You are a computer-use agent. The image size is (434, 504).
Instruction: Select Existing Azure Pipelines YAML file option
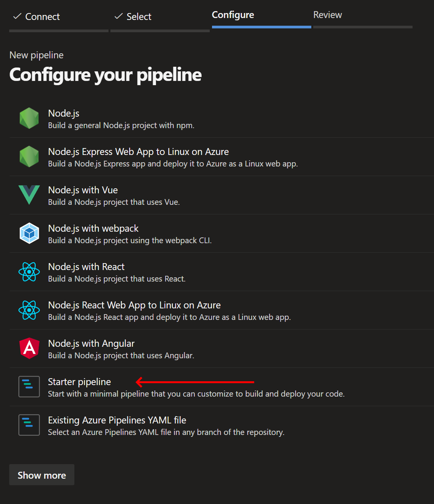(117, 420)
